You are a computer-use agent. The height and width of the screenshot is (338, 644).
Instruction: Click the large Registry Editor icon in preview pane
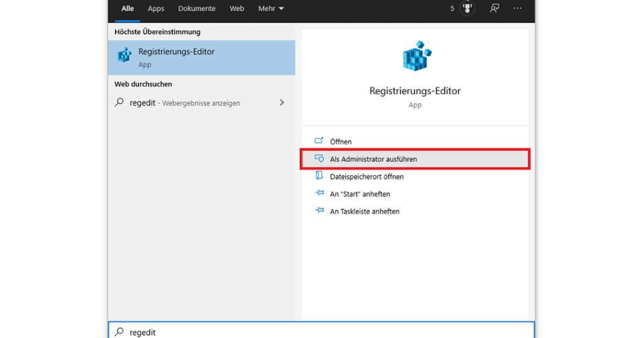pos(414,57)
